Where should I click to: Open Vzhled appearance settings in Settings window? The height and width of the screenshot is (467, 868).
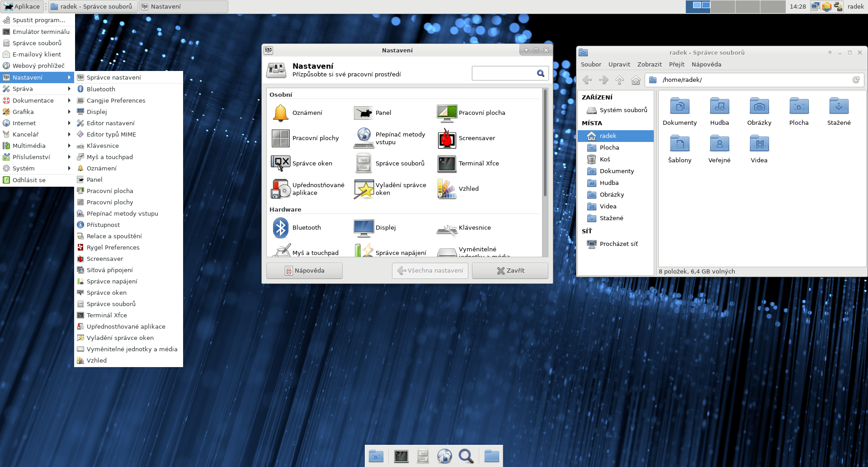(x=447, y=189)
